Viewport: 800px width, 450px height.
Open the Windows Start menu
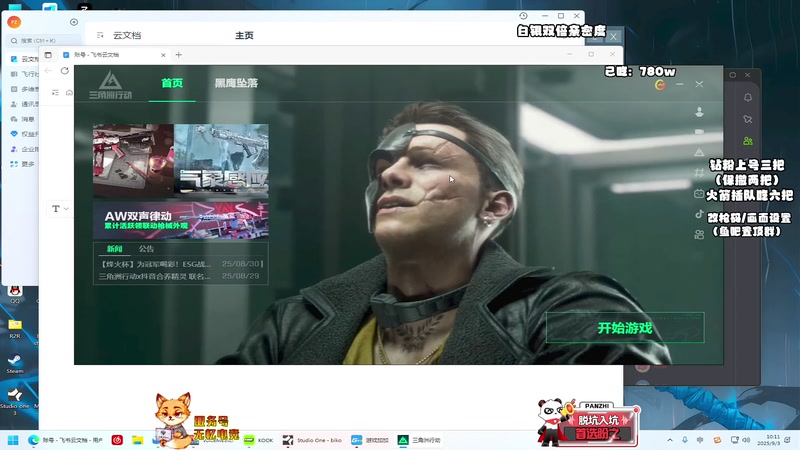[13, 440]
